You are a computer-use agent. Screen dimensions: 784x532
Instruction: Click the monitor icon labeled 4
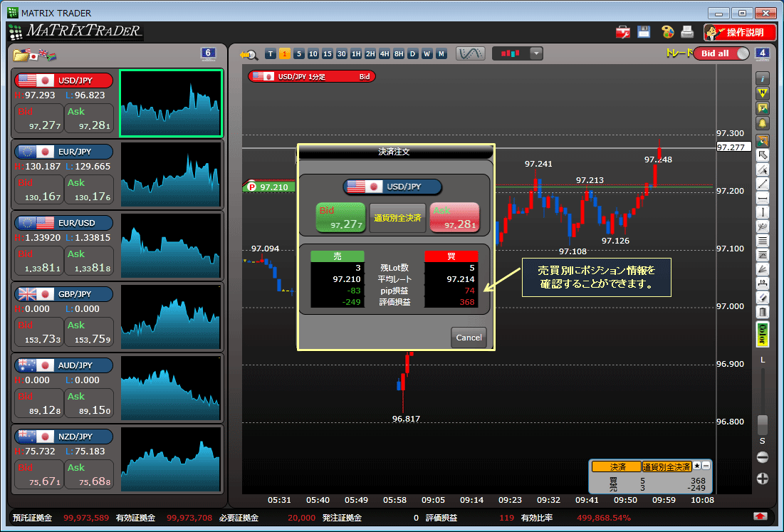pyautogui.click(x=762, y=53)
